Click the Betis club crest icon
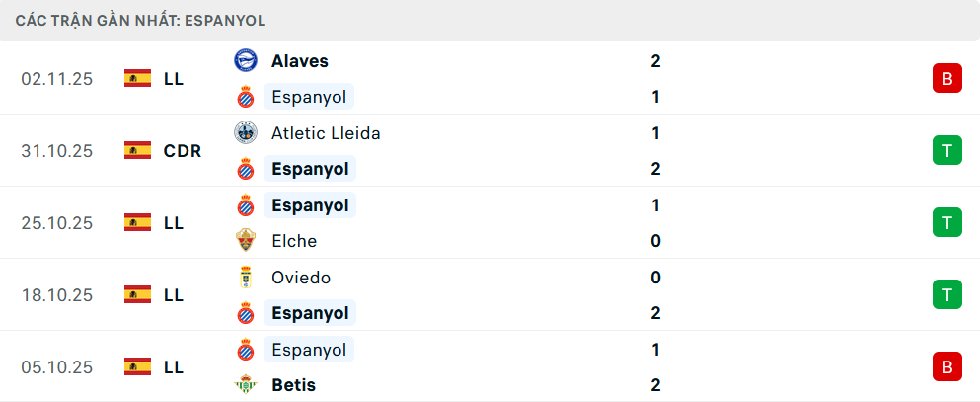 pos(245,385)
